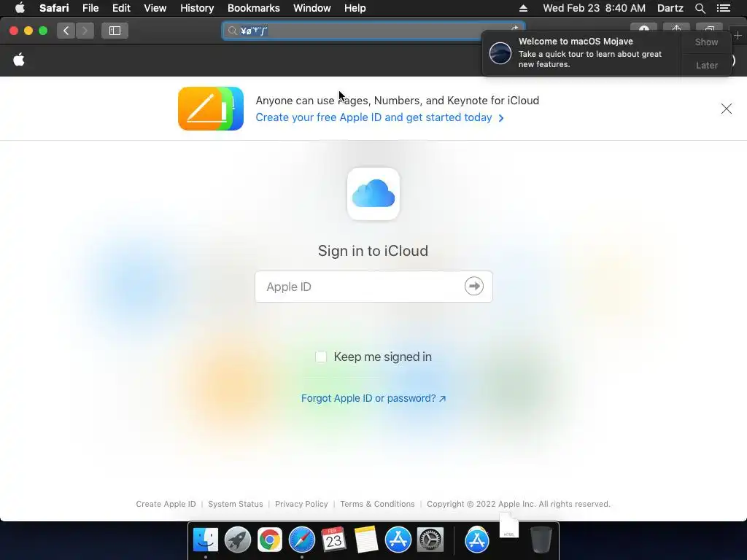Screen dimensions: 747x560
Task: Open Launchpad from the Dock
Action: coord(237,540)
